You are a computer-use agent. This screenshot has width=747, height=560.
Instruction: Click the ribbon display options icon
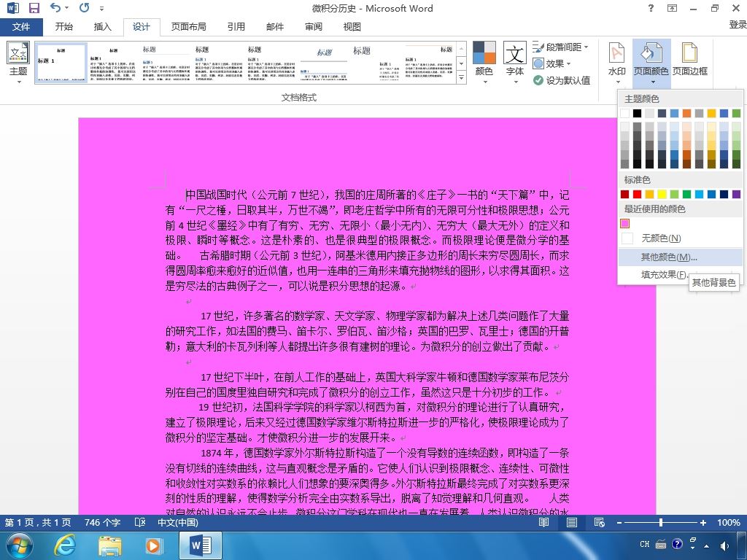tap(672, 8)
